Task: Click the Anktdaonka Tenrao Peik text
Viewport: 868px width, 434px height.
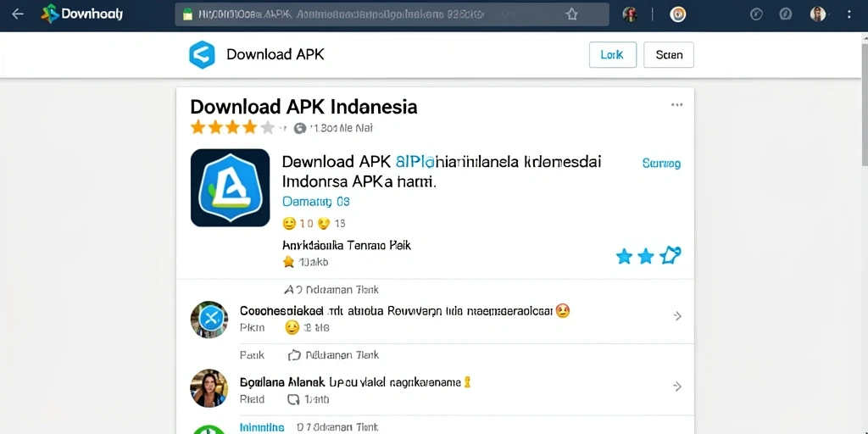Action: (347, 245)
